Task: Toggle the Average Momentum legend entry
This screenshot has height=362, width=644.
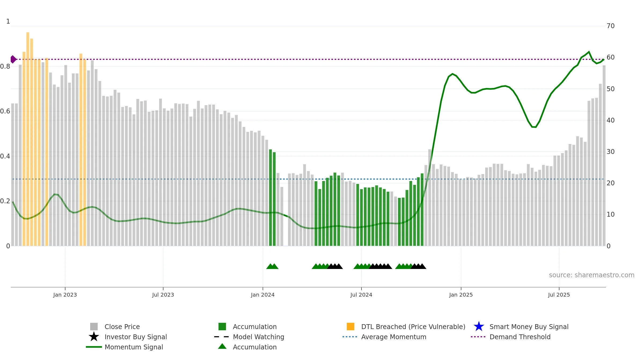Action: click(394, 337)
